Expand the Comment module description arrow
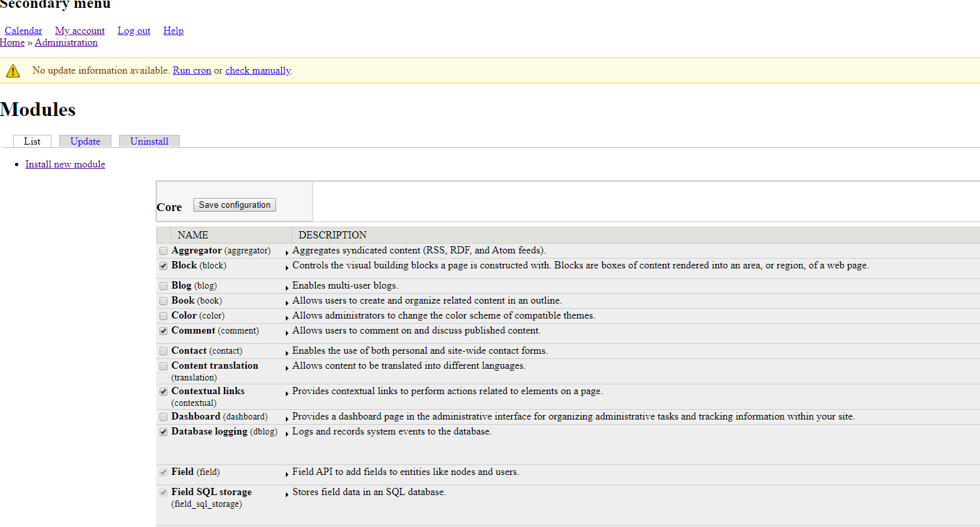980x527 pixels. (x=287, y=332)
